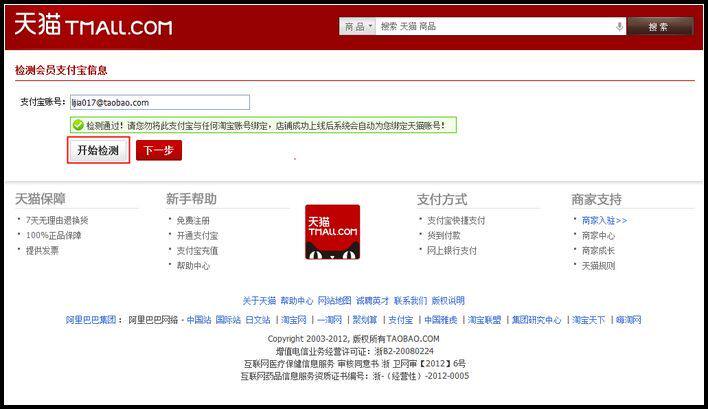This screenshot has width=708, height=409.
Task: Open the 支付宝快捷支付 link
Action: 456,220
